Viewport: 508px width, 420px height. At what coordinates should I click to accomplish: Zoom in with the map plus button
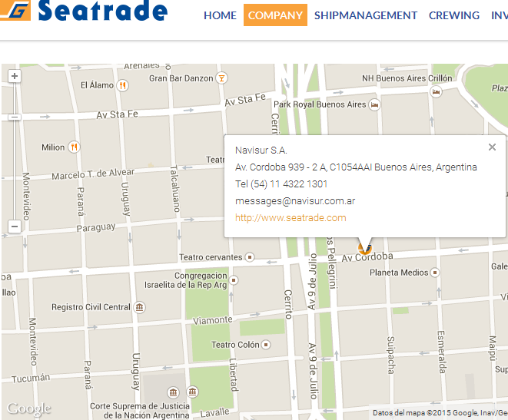pos(15,76)
